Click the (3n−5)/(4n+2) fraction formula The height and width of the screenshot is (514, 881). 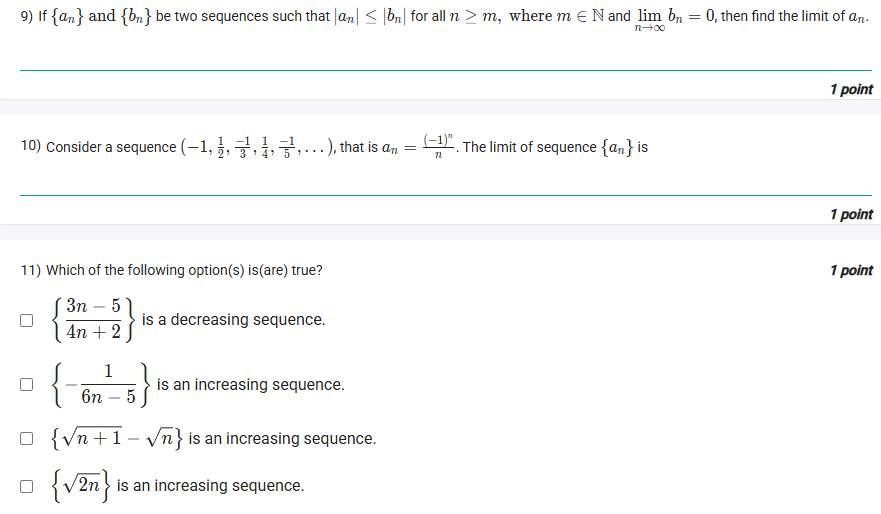click(93, 320)
